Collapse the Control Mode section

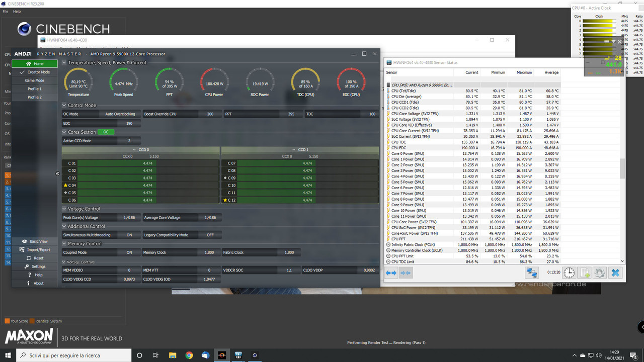(64, 105)
